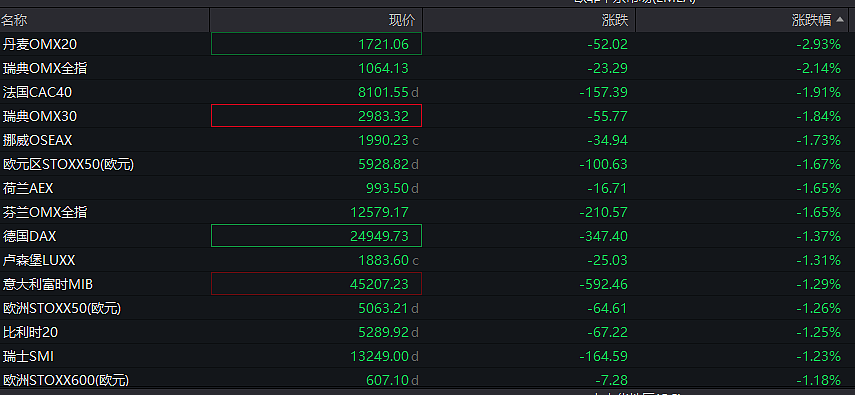The width and height of the screenshot is (855, 395).
Task: Click change value -34.94
Action: coord(607,140)
